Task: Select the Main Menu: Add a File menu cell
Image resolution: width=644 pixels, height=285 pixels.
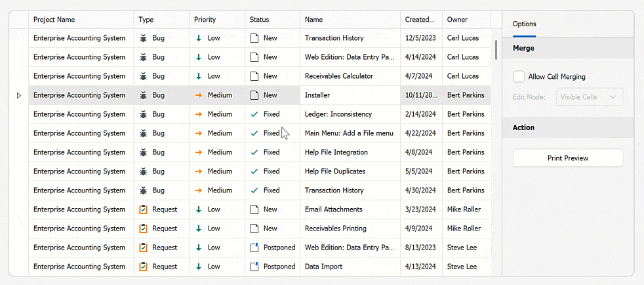Action: coord(349,133)
